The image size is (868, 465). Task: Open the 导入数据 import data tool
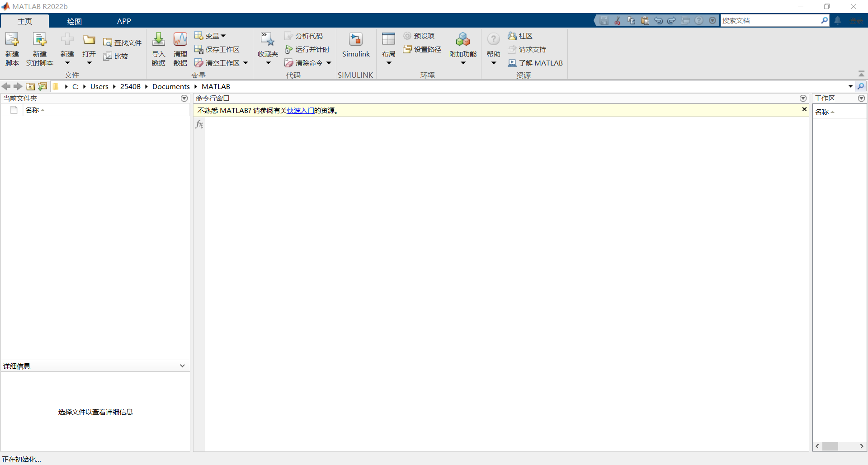159,48
